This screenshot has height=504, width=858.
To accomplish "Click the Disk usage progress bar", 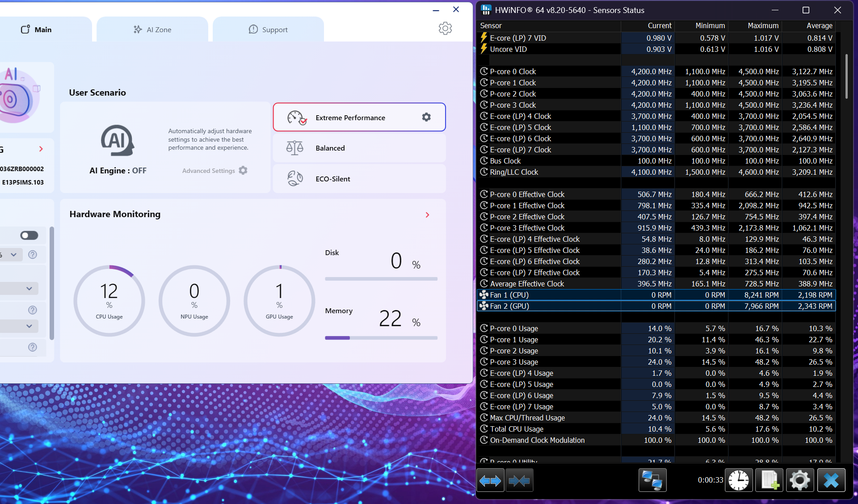I will (381, 279).
